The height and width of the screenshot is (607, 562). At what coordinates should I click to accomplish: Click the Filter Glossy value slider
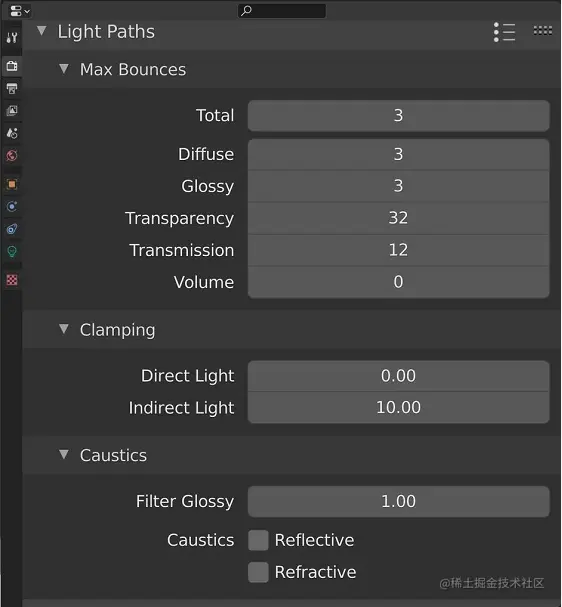point(398,501)
